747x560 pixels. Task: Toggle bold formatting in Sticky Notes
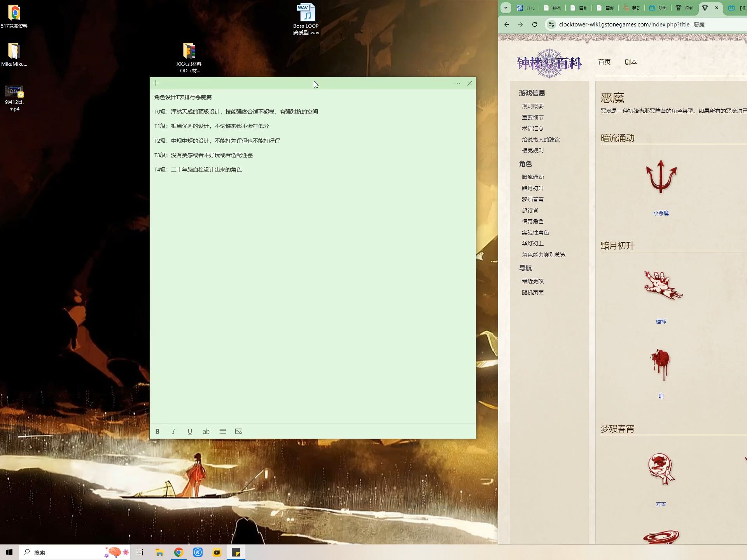[x=157, y=431]
